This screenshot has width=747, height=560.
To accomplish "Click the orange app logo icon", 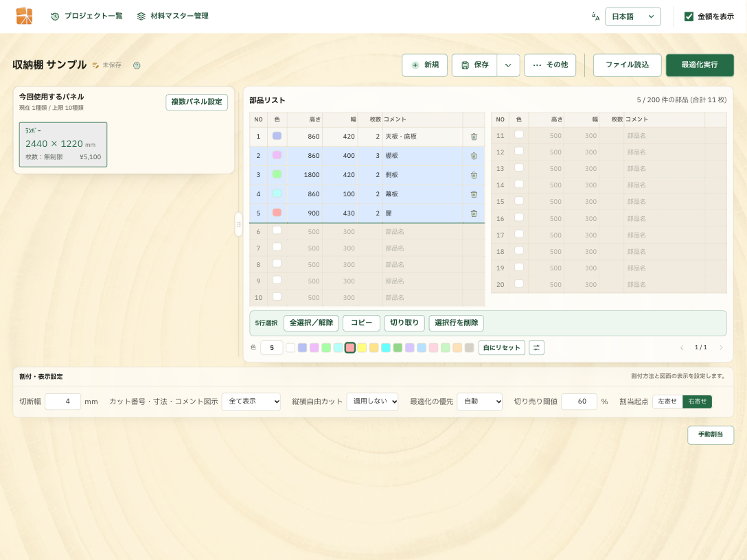I will (x=24, y=16).
